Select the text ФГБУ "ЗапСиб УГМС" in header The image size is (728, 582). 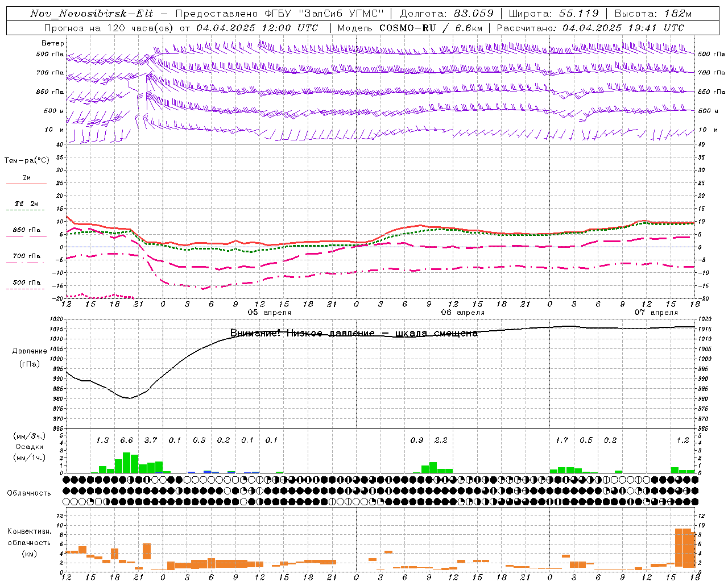(x=325, y=14)
